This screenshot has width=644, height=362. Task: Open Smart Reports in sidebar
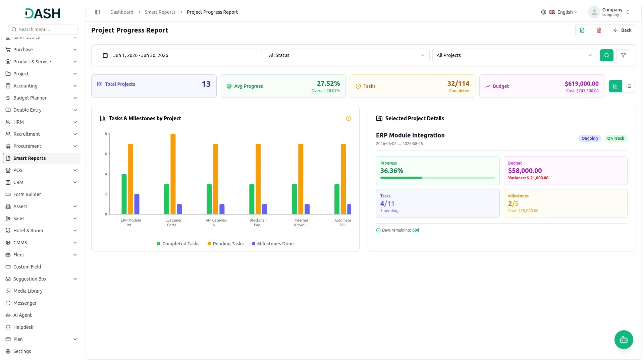[x=42, y=158]
